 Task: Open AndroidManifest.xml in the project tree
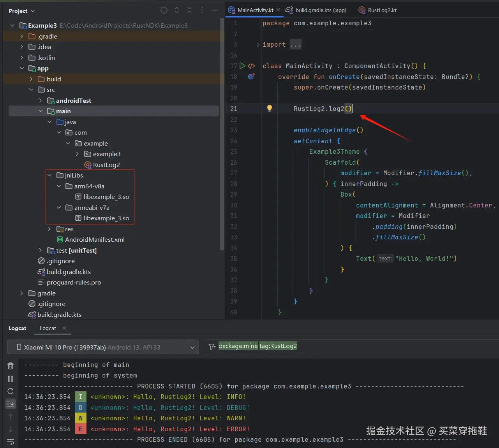pos(95,240)
